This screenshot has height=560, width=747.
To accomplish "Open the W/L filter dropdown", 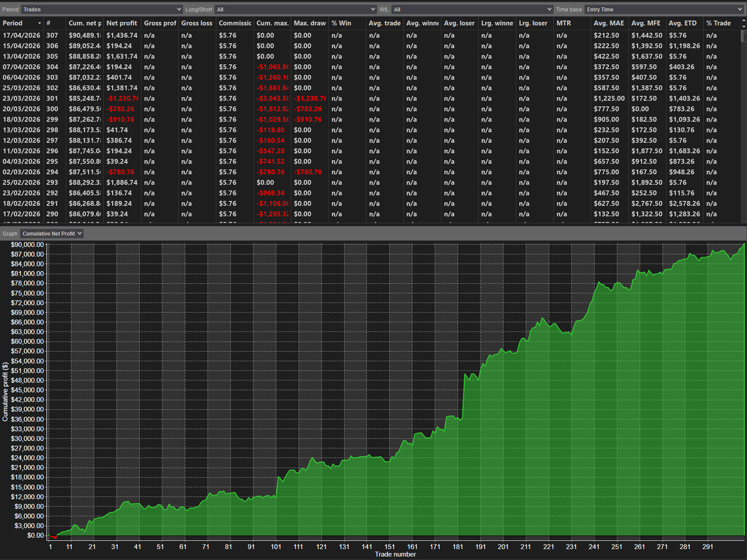I will coord(472,9).
